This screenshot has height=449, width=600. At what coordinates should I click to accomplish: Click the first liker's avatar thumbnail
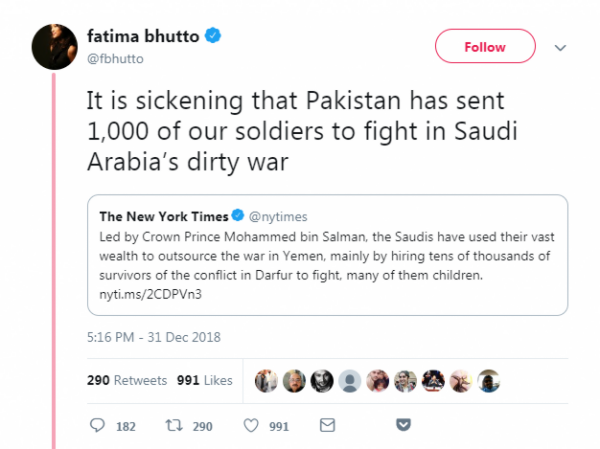267,381
